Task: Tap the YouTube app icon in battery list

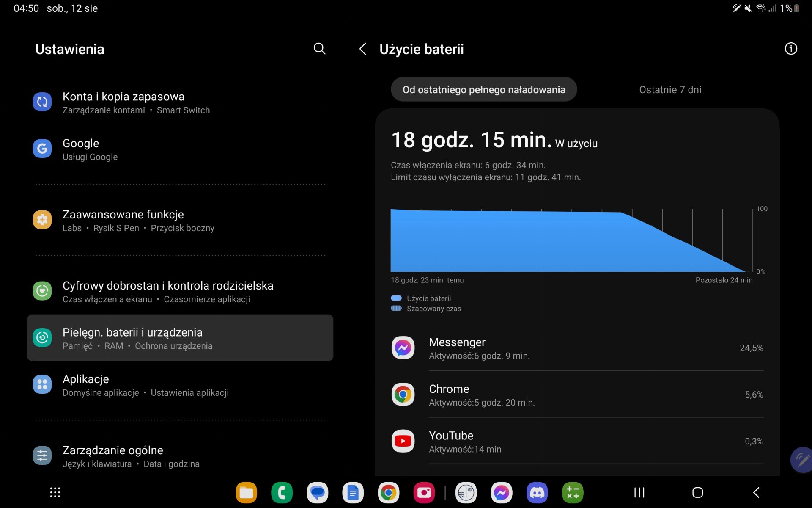Action: 403,441
